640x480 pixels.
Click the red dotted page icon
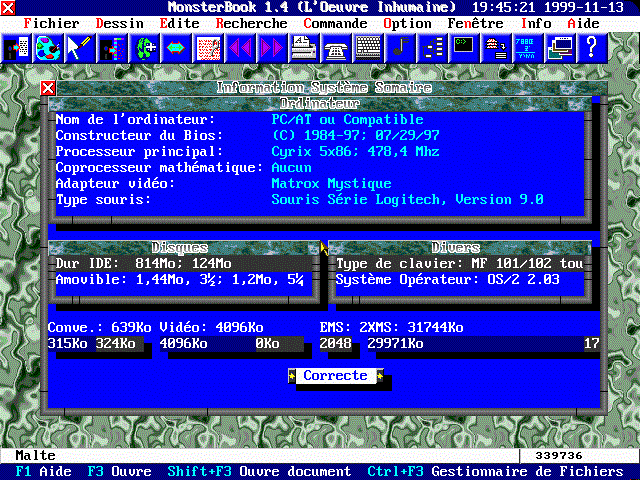(208, 48)
